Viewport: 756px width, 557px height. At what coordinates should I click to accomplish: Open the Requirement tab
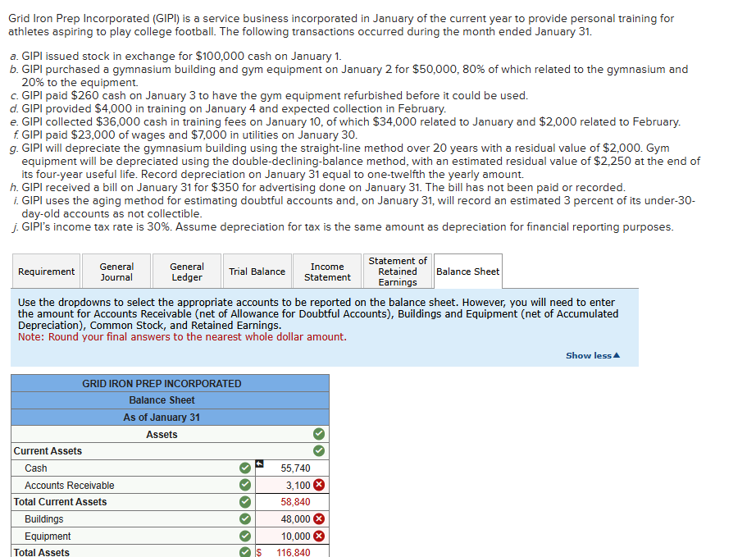(46, 272)
